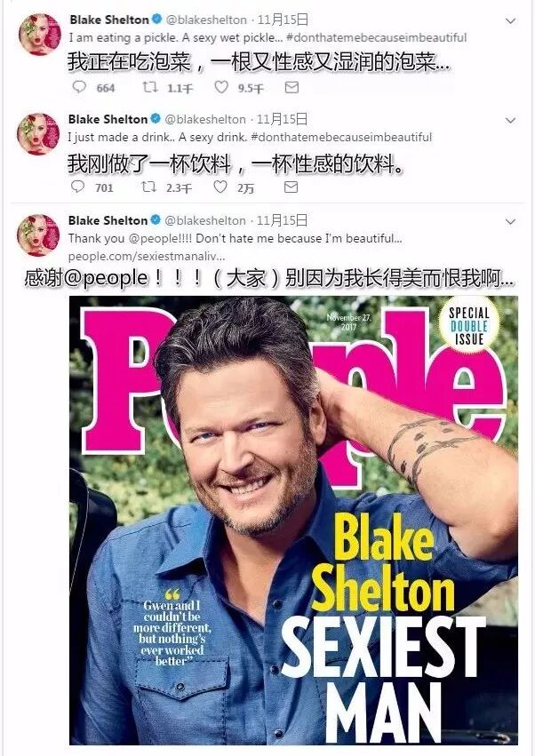The width and height of the screenshot is (535, 756).
Task: Expand options chevron on the pickle tweet
Action: click(x=510, y=20)
